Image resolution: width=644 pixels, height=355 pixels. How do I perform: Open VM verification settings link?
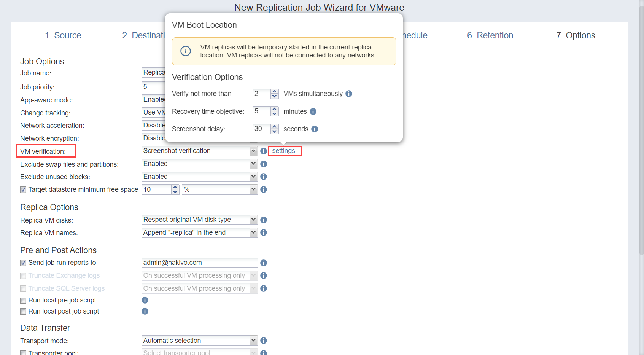[283, 151]
